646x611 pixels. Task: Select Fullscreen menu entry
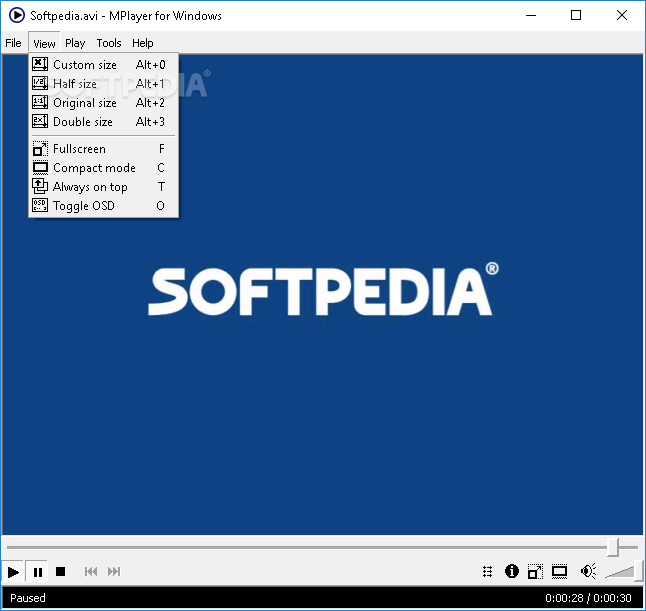tap(103, 149)
